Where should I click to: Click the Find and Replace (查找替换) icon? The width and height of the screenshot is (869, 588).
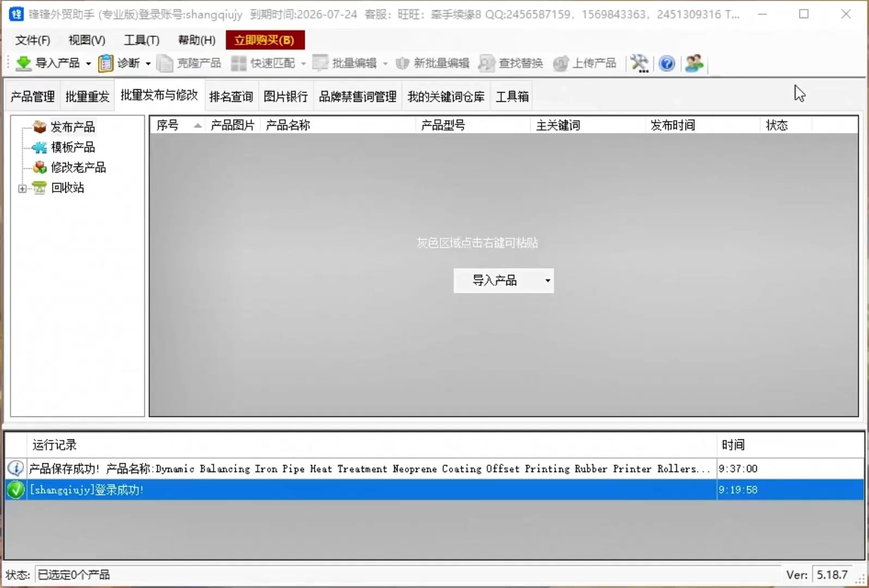(486, 63)
